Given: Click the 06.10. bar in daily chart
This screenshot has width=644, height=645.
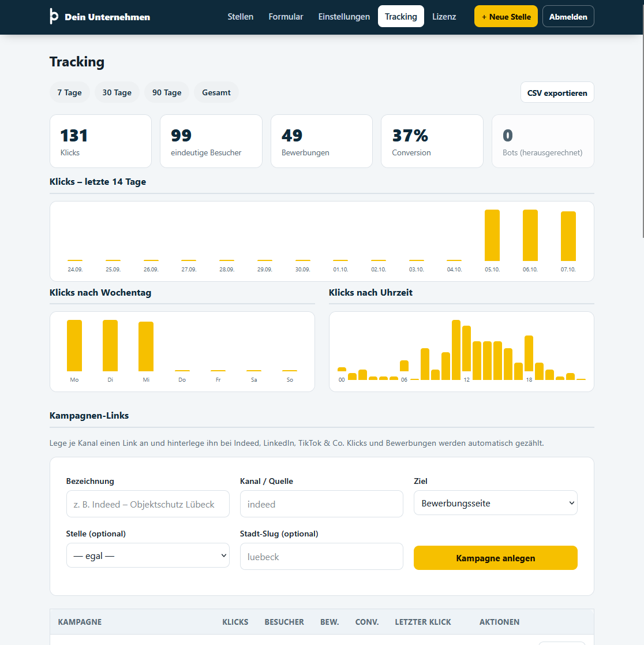Looking at the screenshot, I should point(530,235).
